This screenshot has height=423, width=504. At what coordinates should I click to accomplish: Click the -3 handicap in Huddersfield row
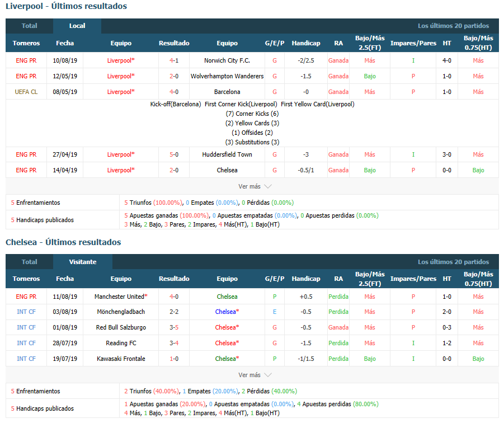click(x=305, y=154)
